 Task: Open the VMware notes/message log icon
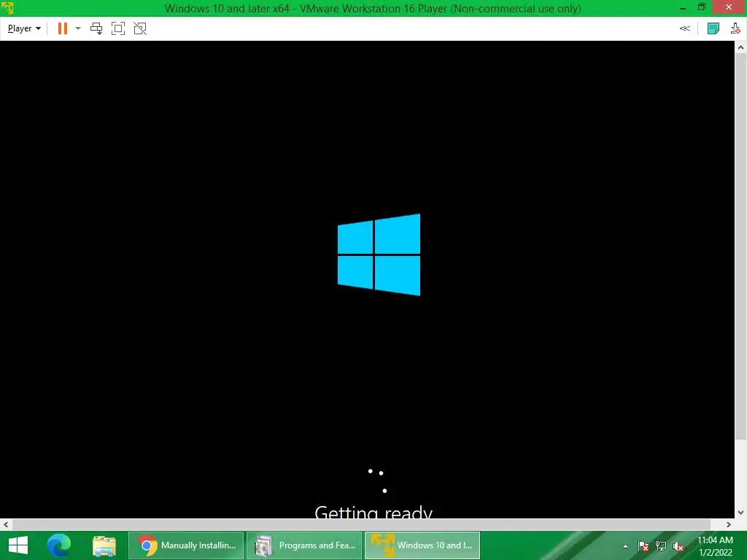pos(713,28)
